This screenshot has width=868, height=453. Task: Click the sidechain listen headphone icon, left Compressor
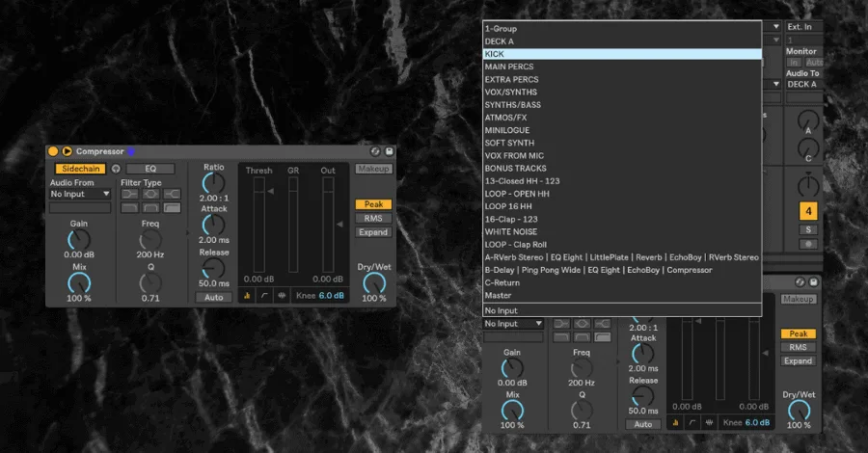click(116, 169)
